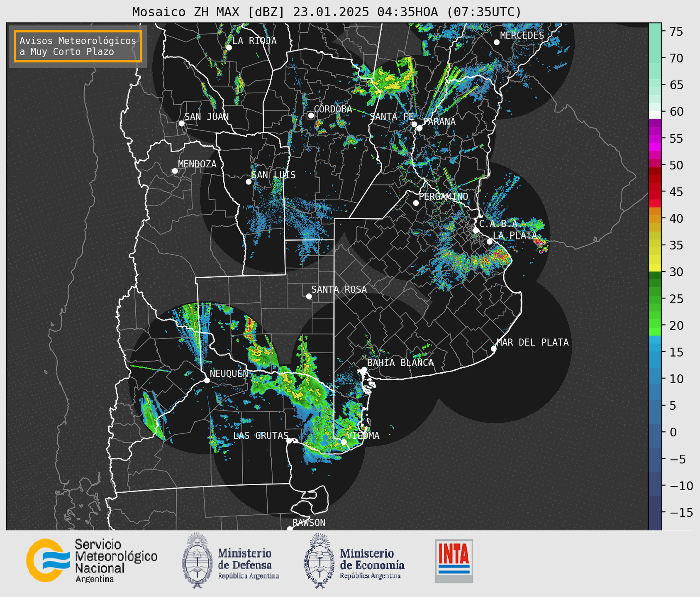The width and height of the screenshot is (700, 597).
Task: Click the 75 label on the color scale
Action: click(x=676, y=32)
